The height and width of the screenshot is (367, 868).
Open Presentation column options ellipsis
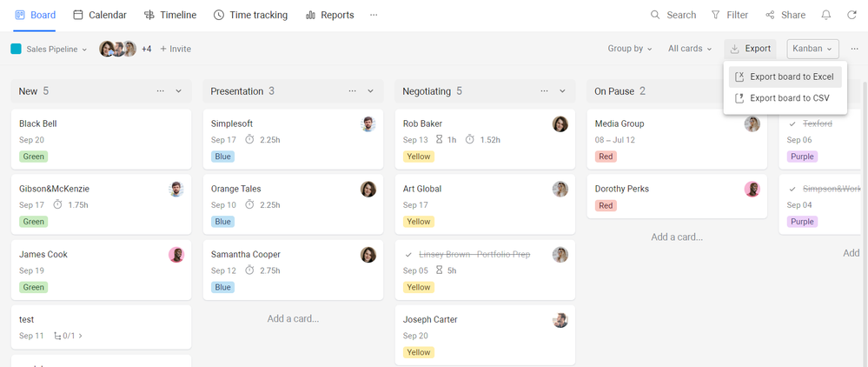coord(353,91)
